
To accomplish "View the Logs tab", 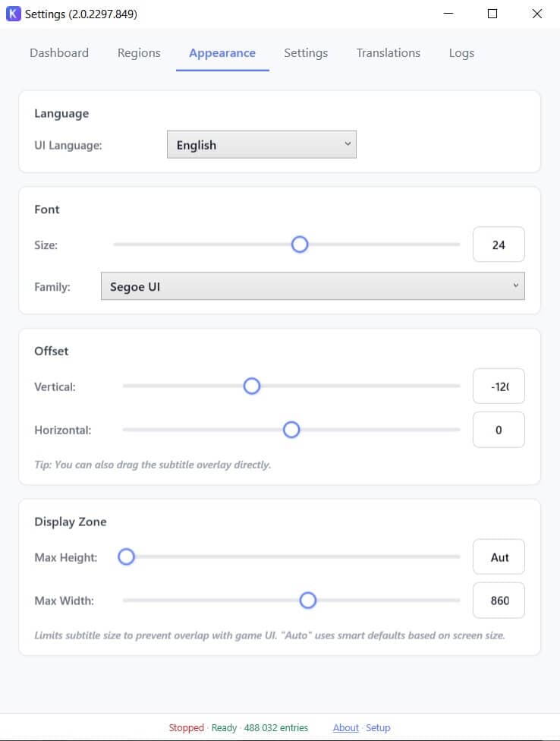I will tap(461, 53).
